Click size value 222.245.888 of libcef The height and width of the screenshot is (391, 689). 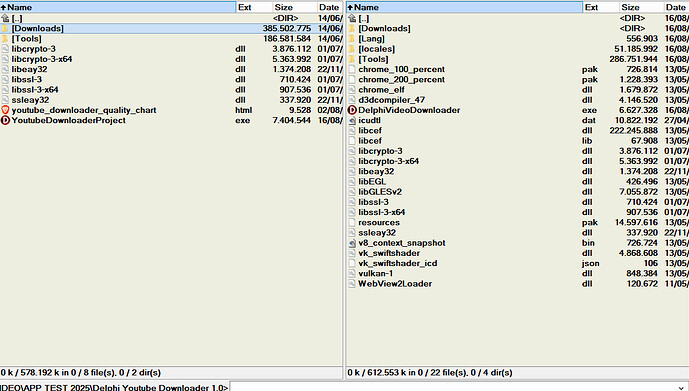(x=634, y=130)
